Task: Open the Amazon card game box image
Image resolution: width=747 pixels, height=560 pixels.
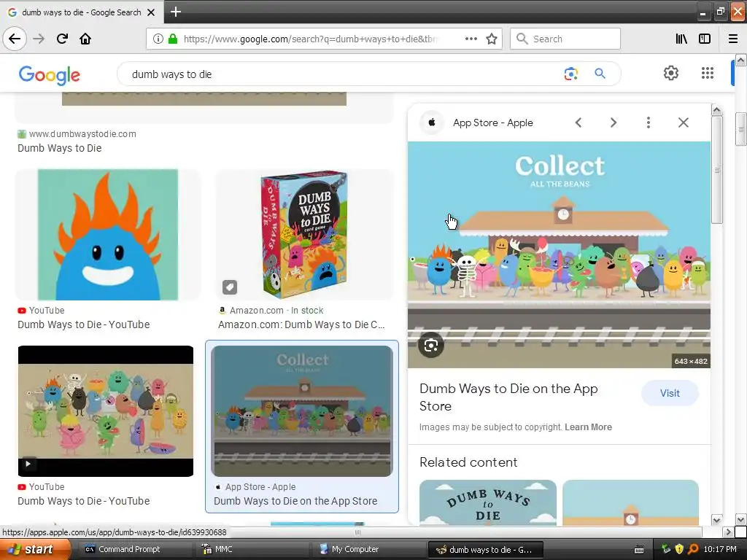Action: [304, 235]
